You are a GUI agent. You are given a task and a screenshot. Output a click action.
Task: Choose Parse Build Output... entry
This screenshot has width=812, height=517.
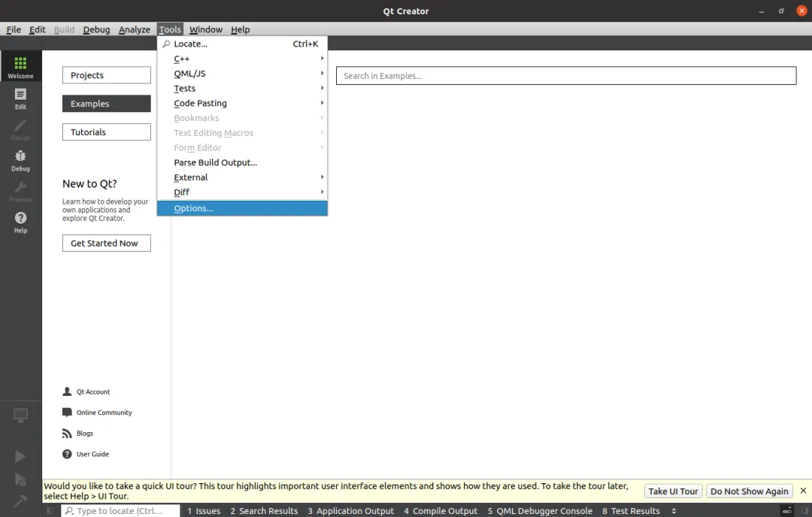point(242,162)
